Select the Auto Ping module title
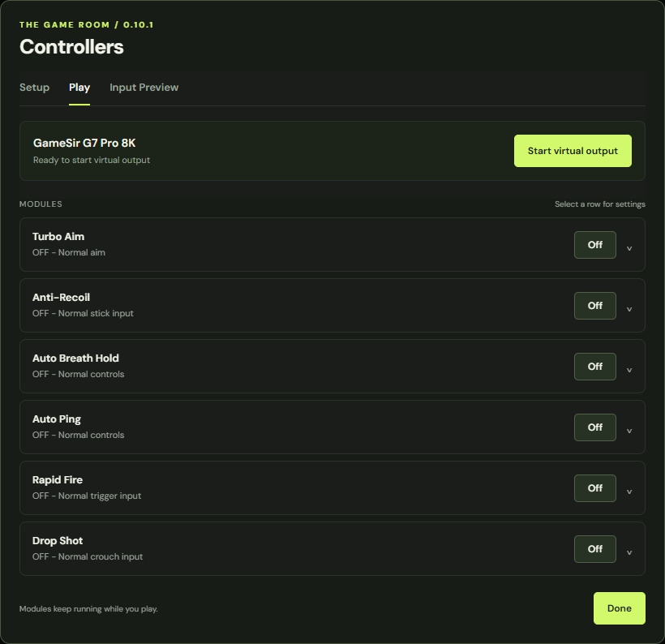Screen dimensions: 665x644 coord(57,419)
